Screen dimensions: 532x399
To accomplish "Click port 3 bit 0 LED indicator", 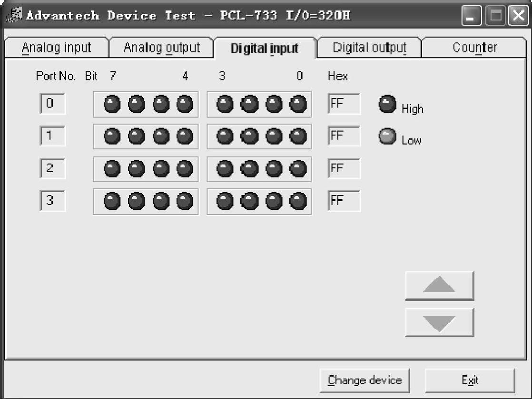I will coord(298,201).
